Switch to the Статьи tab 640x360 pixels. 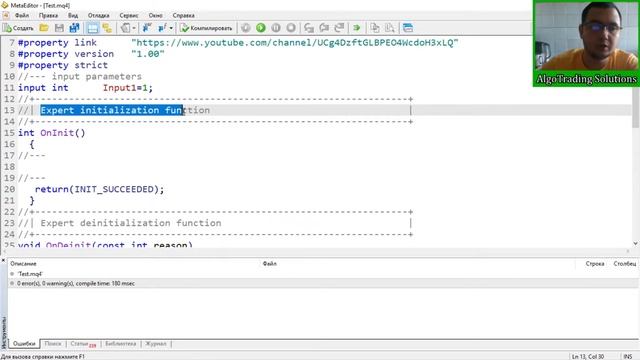[x=83, y=344]
